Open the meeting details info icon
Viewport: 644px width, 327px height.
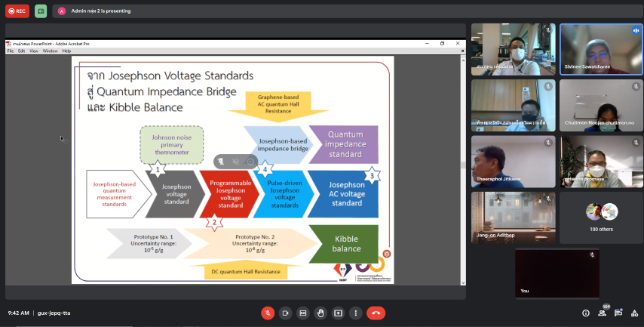[x=586, y=313]
